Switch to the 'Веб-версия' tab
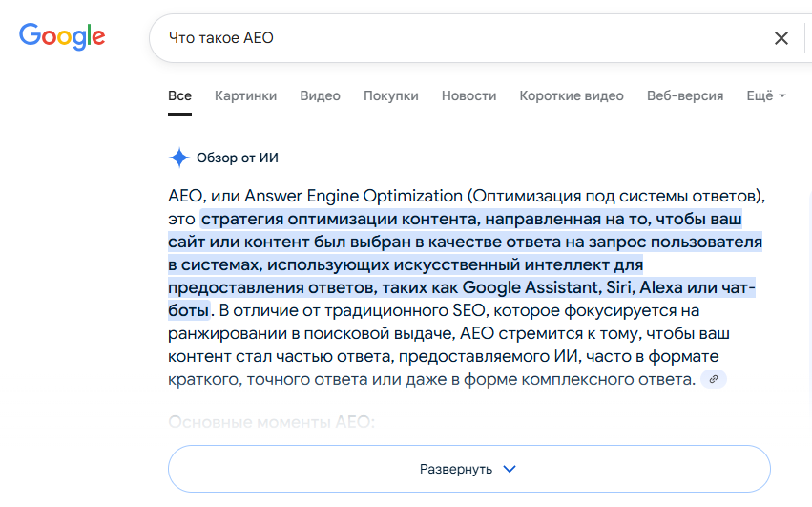Screen dimensions: 812x507 684,95
